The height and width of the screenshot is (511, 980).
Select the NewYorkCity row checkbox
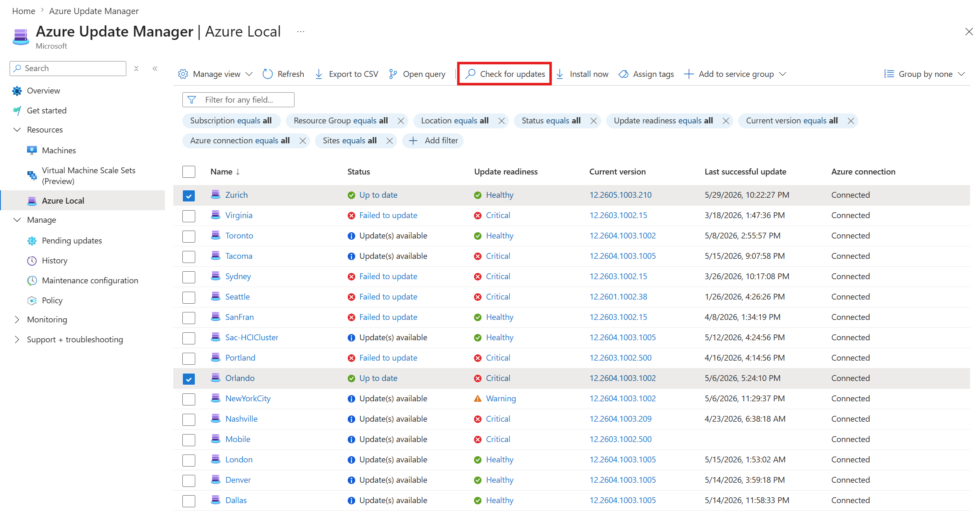pyautogui.click(x=189, y=399)
